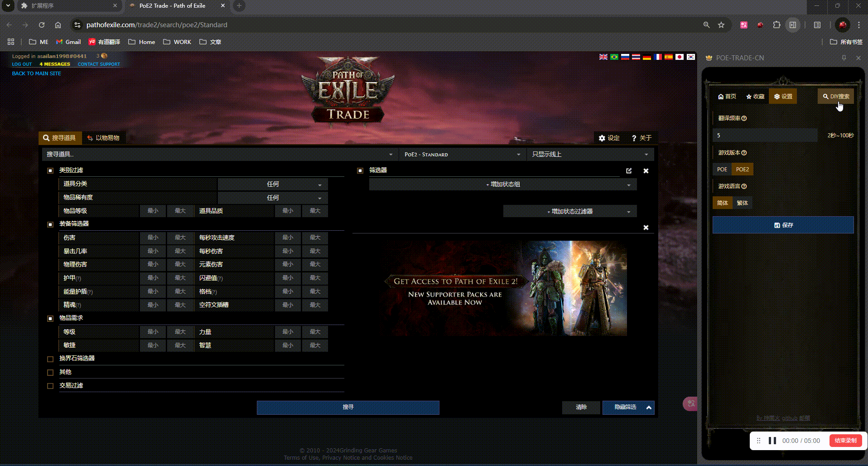Pause the screen recording

[772, 441]
